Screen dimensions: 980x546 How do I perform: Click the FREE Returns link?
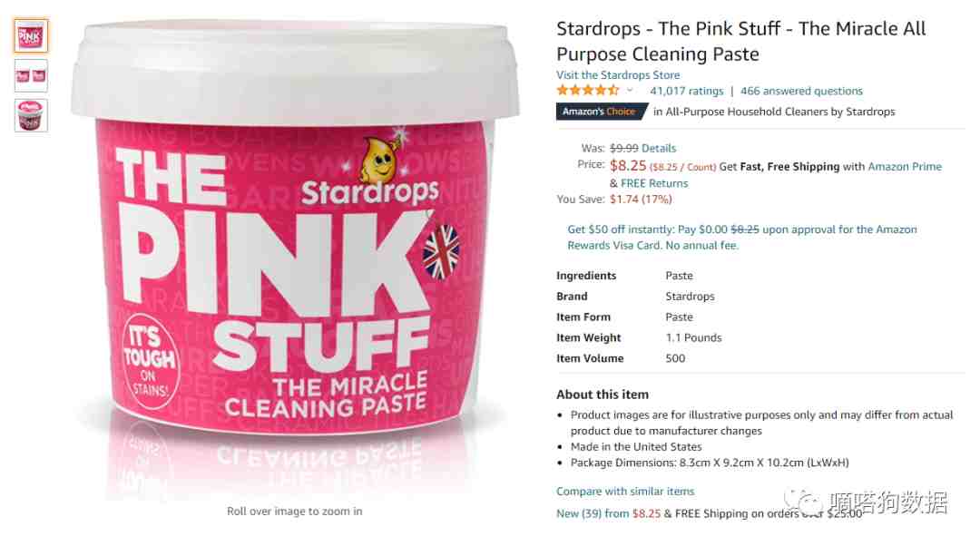point(653,184)
